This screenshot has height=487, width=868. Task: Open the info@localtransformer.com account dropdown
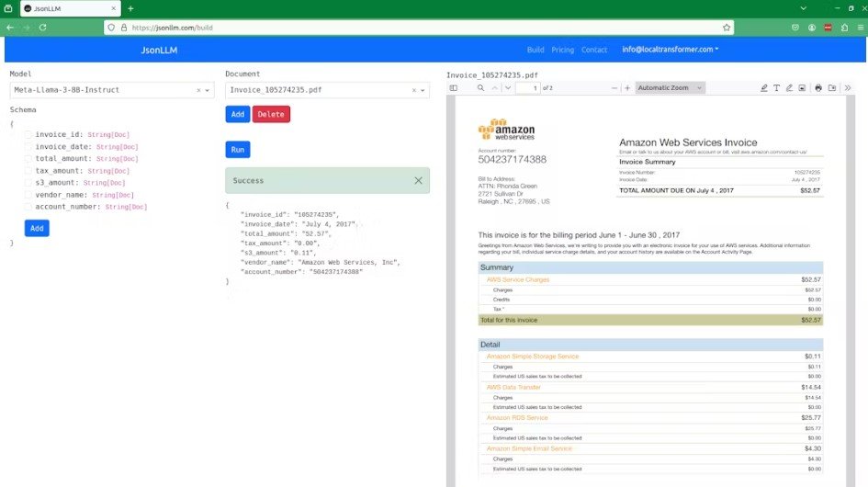point(670,50)
